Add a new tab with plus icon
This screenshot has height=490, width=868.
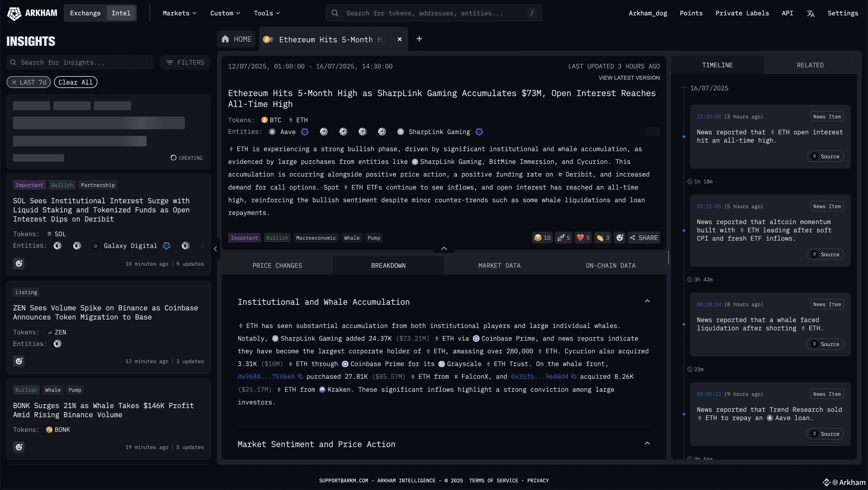pos(419,39)
